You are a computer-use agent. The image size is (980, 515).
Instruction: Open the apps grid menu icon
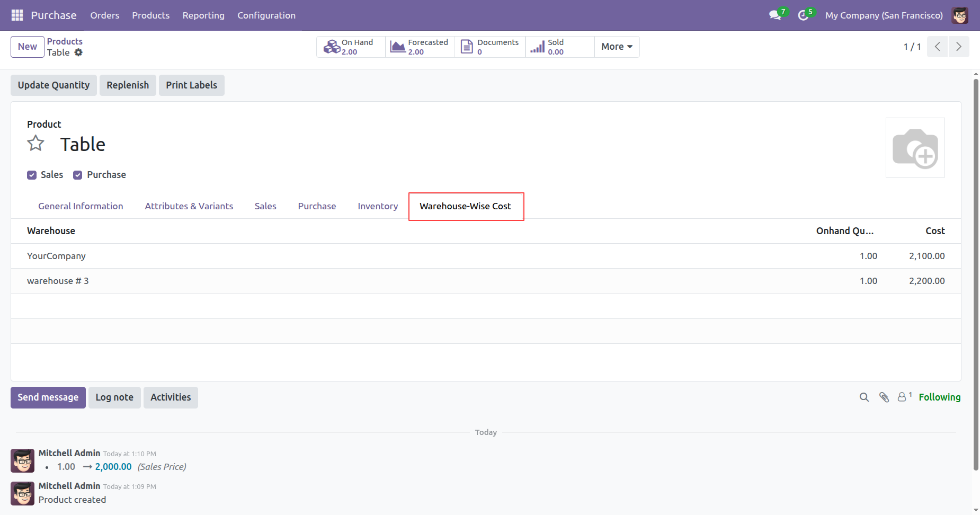[17, 15]
